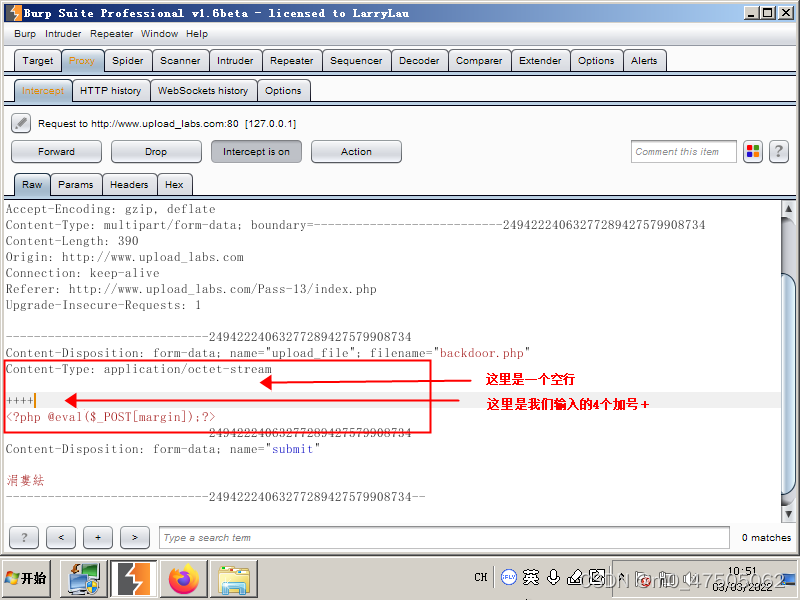
Task: Click the Drop button
Action: 156,152
